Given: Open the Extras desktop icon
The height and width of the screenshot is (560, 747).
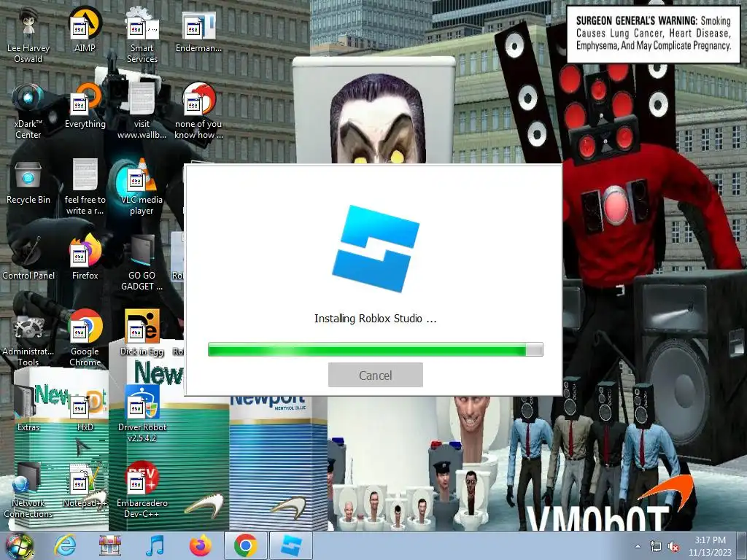Looking at the screenshot, I should pyautogui.click(x=28, y=408).
